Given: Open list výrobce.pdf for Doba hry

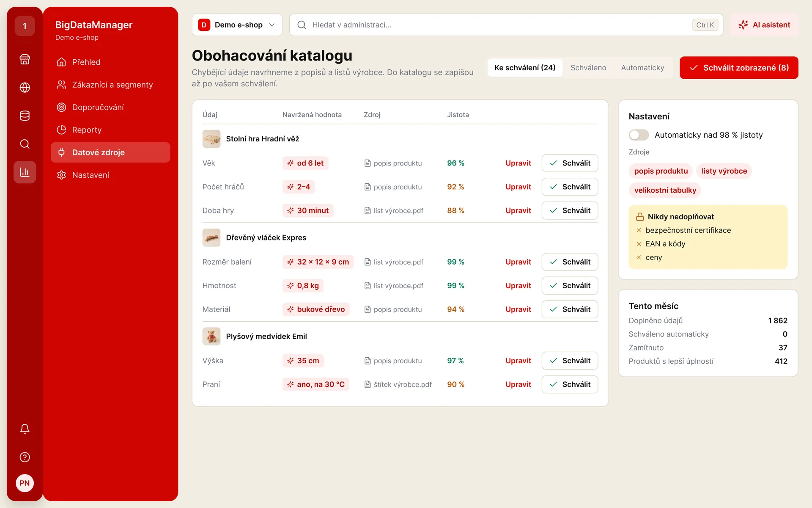Looking at the screenshot, I should click(394, 210).
